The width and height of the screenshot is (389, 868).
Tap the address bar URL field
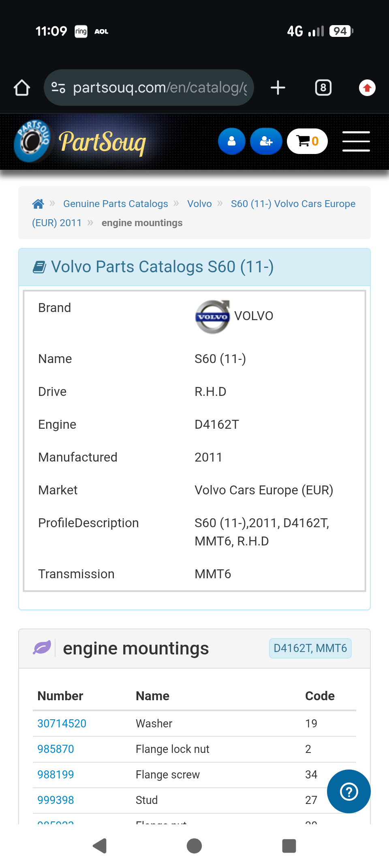(158, 88)
